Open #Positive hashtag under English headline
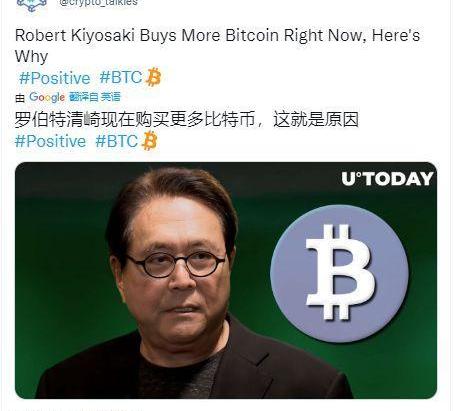 55,78
